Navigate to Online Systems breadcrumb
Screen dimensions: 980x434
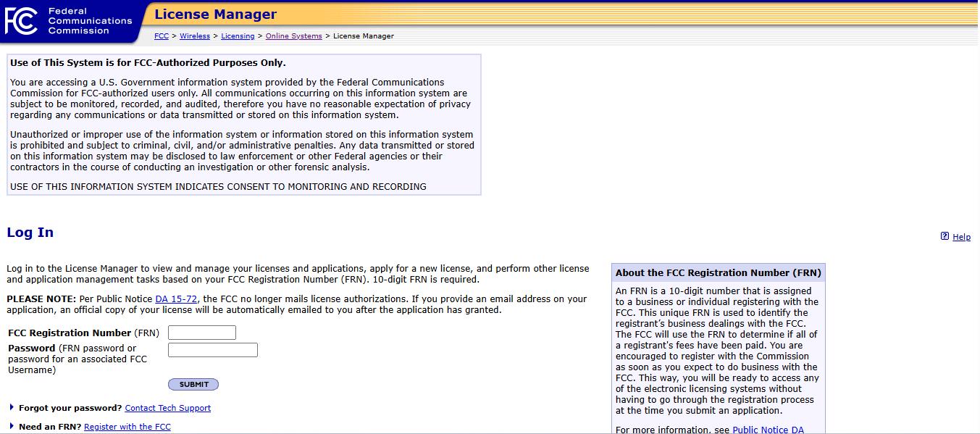[294, 36]
